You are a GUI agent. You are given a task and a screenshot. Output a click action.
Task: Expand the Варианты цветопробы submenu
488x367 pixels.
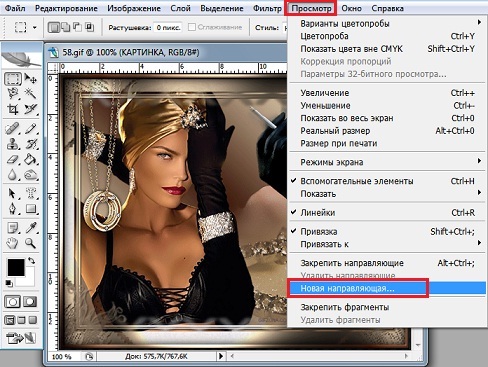(x=387, y=24)
